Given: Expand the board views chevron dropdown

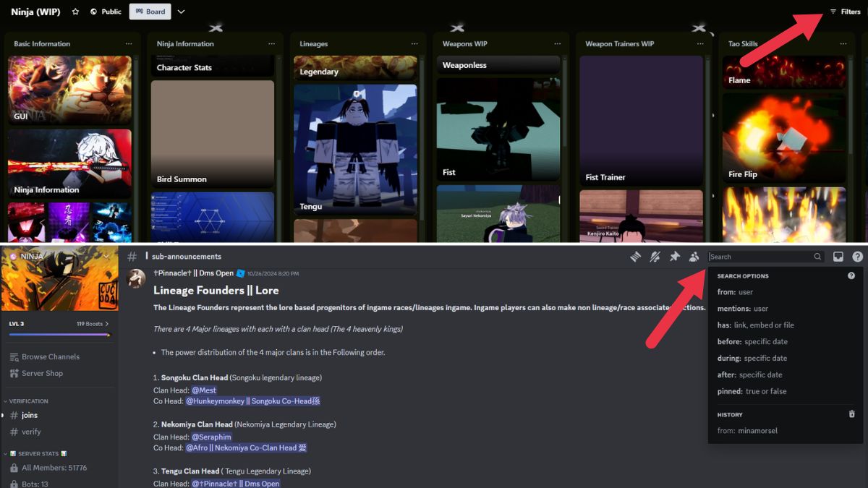Looking at the screenshot, I should (x=181, y=12).
